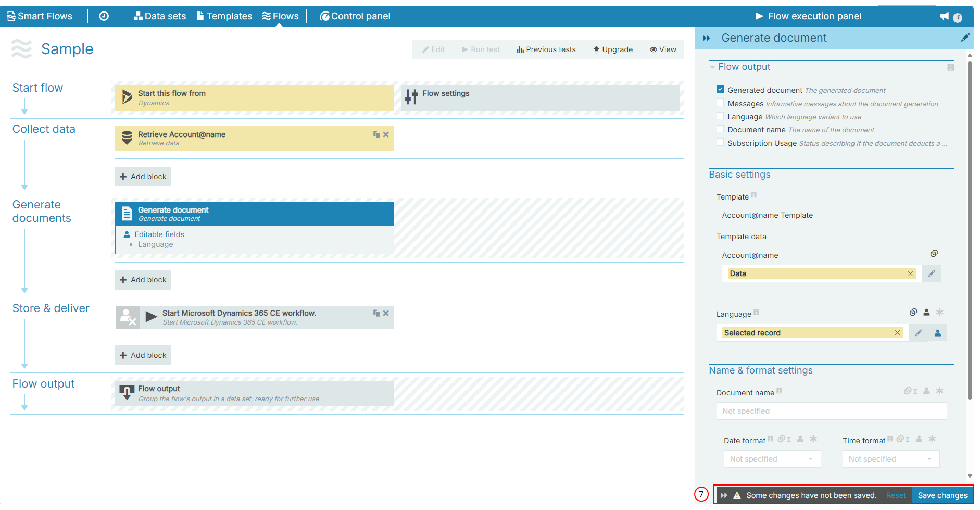Open the Time format dropdown
Screen dimensions: 980x510
(x=891, y=459)
